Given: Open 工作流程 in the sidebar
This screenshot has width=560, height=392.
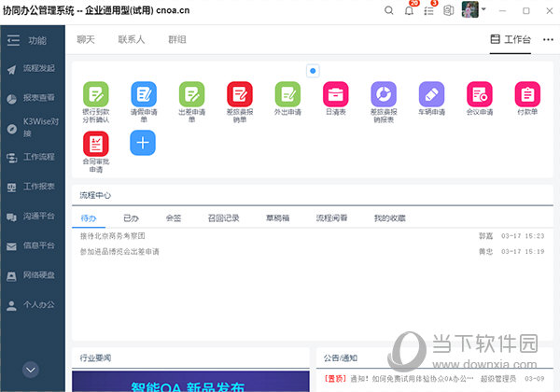Looking at the screenshot, I should pos(32,157).
